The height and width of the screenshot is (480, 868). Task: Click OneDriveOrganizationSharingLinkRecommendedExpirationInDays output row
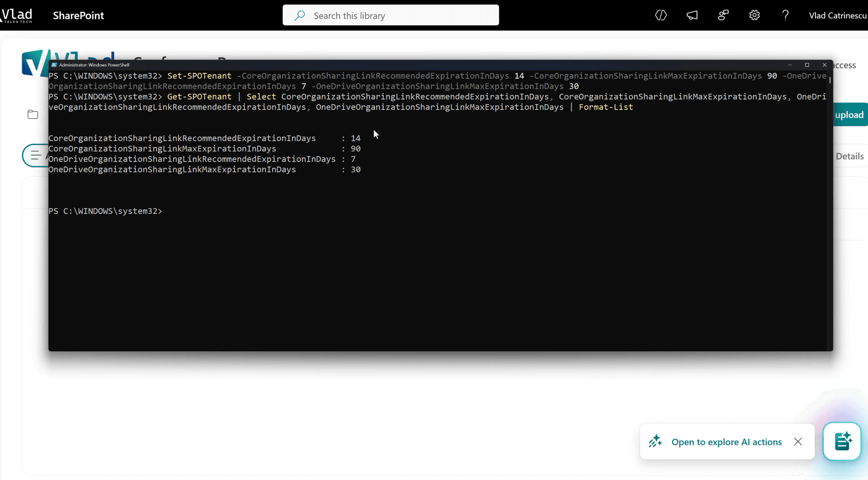tap(202, 159)
